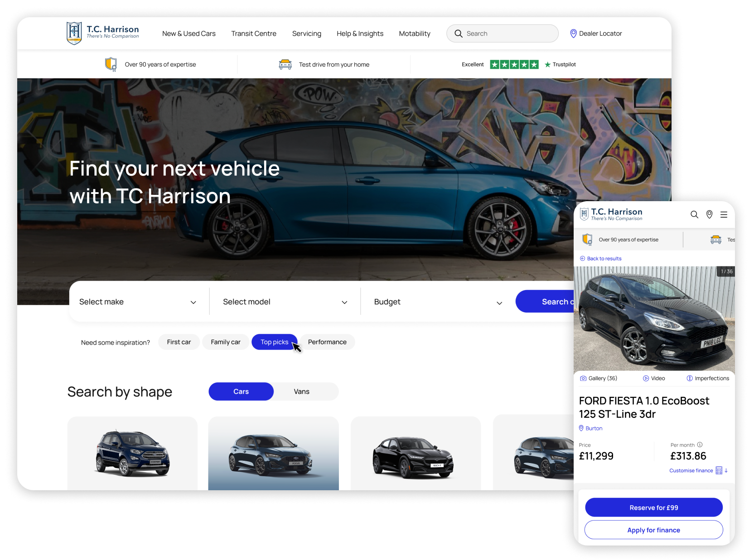This screenshot has width=754, height=560.
Task: Click the per month info icon
Action: 700,445
